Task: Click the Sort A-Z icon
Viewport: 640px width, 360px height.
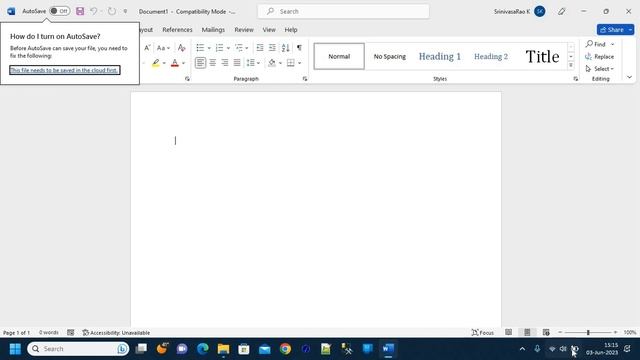Action: pos(286,48)
